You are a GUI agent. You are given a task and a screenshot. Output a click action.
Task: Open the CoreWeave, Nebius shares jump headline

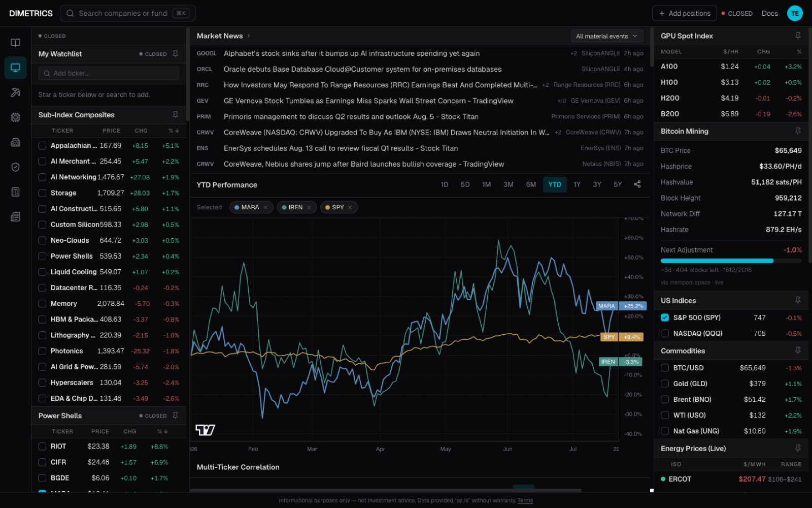364,164
